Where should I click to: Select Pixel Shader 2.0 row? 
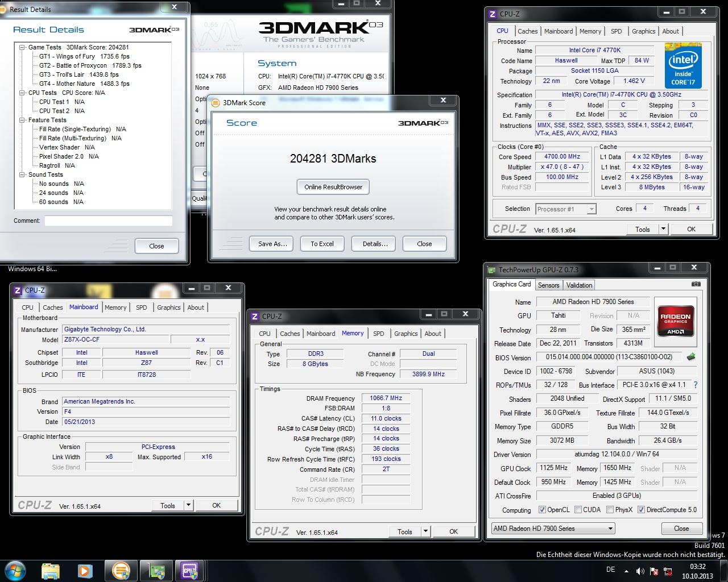69,156
